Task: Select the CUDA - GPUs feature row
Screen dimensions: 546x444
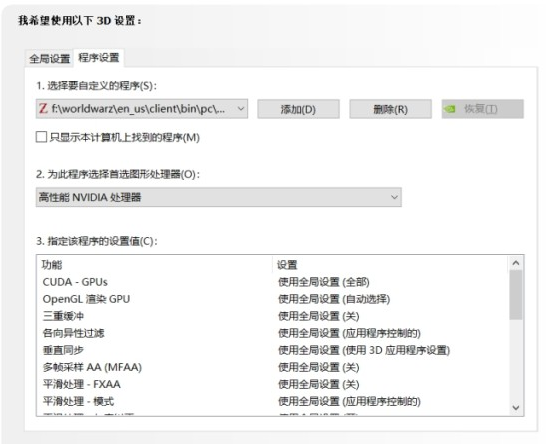Action: point(272,282)
